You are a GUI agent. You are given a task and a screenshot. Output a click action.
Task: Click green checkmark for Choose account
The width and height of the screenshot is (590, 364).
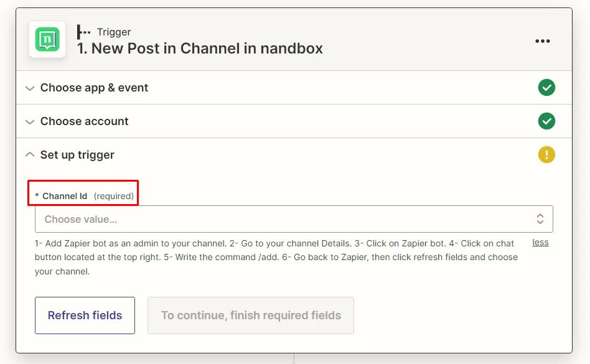click(x=546, y=121)
